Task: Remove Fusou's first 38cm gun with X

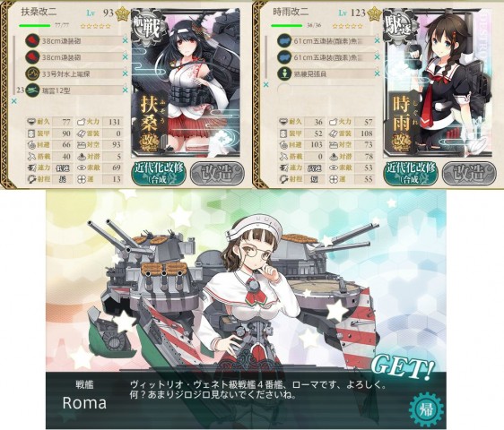Action: pos(125,41)
